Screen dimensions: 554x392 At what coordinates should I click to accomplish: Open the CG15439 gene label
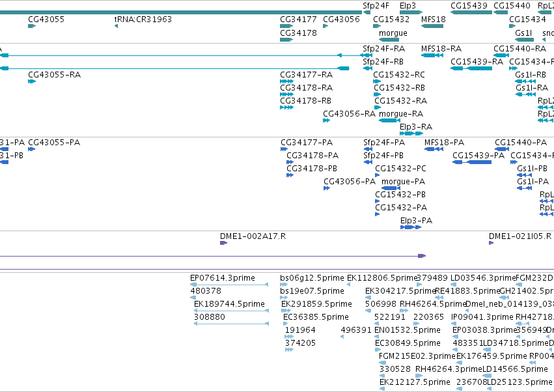(469, 6)
